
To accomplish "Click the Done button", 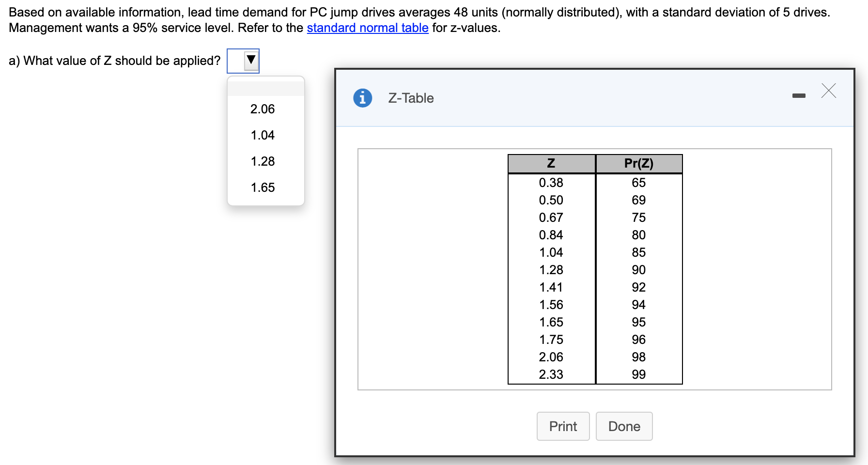I will click(x=624, y=426).
